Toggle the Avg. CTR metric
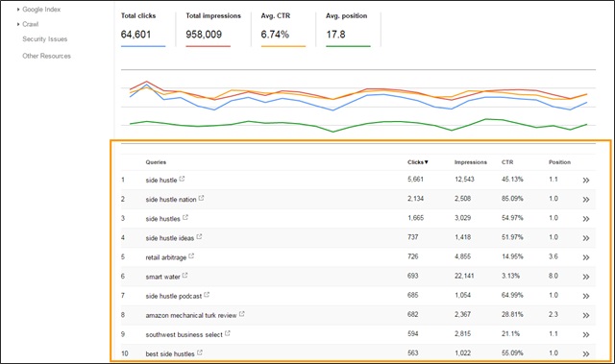 pos(283,30)
